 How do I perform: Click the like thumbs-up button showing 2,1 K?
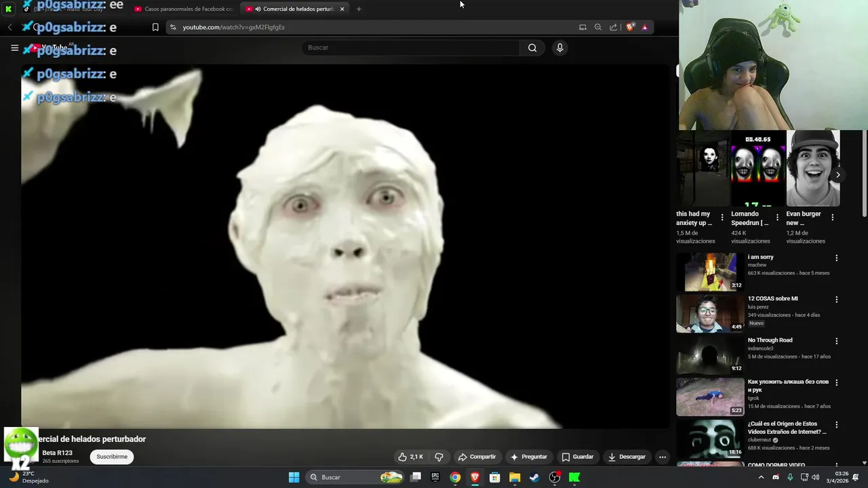(411, 457)
